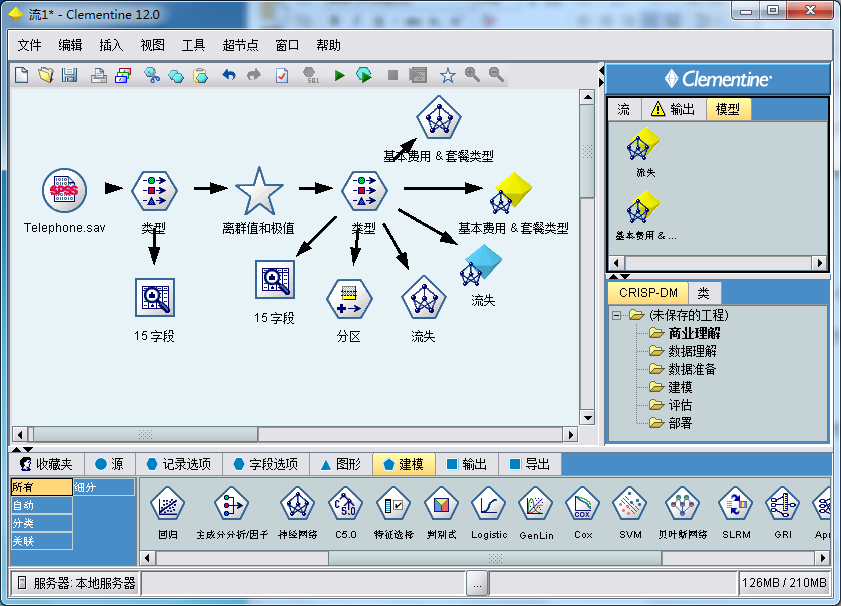Select the 流失 model in the models manager
The image size is (841, 606).
point(644,145)
